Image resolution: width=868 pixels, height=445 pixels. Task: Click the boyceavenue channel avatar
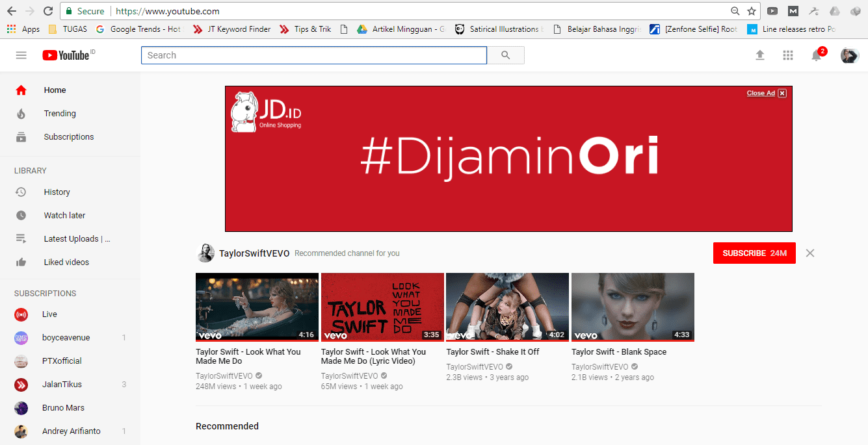pos(21,338)
